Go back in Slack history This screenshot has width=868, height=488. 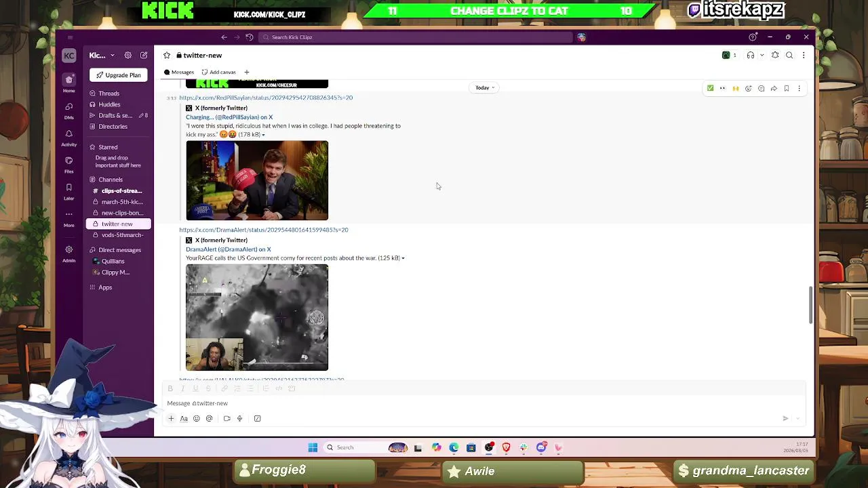pos(224,37)
